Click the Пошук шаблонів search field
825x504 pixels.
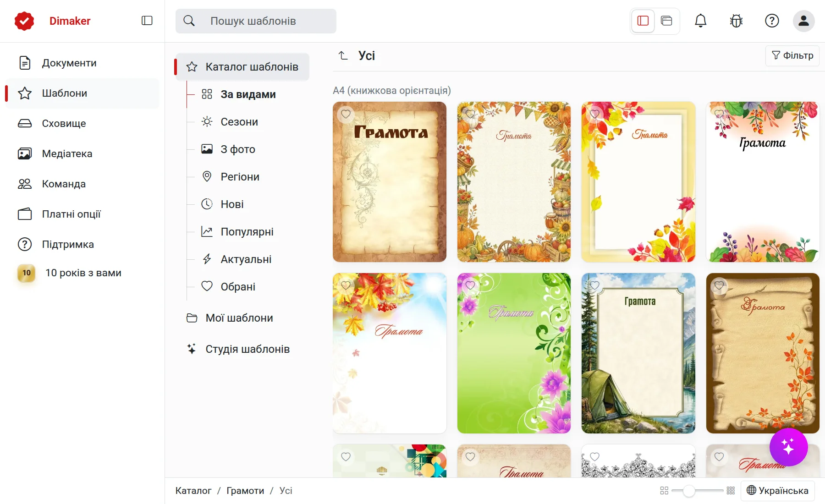pyautogui.click(x=256, y=21)
